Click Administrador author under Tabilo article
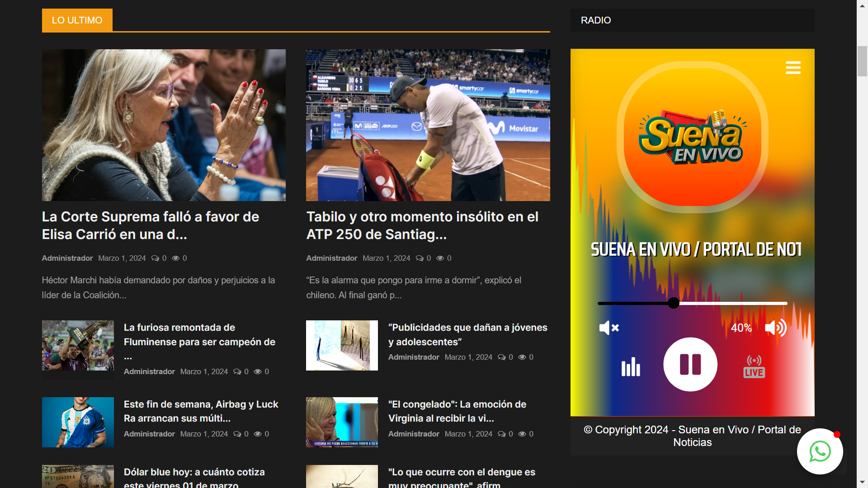Image resolution: width=868 pixels, height=488 pixels. [x=332, y=258]
